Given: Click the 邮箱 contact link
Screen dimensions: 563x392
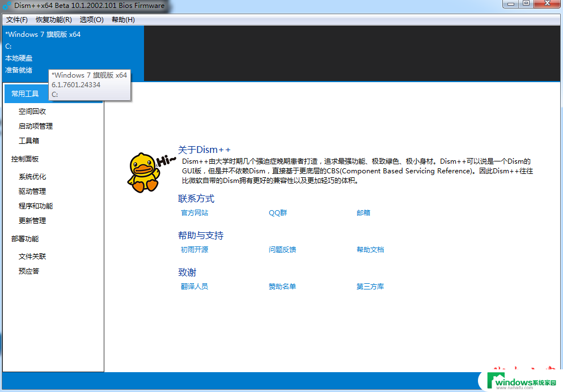Looking at the screenshot, I should point(363,212).
